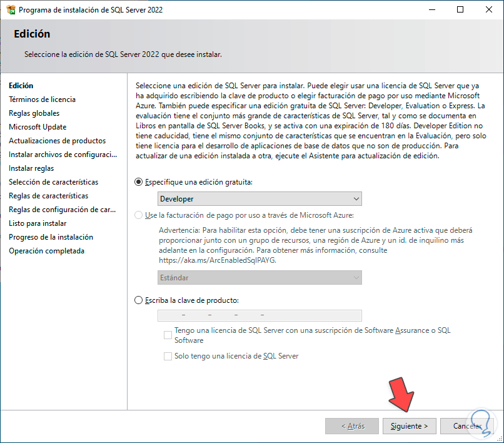Check 'Solo tengo una licencia de SQL Server'
The image size is (504, 443).
[x=168, y=356]
